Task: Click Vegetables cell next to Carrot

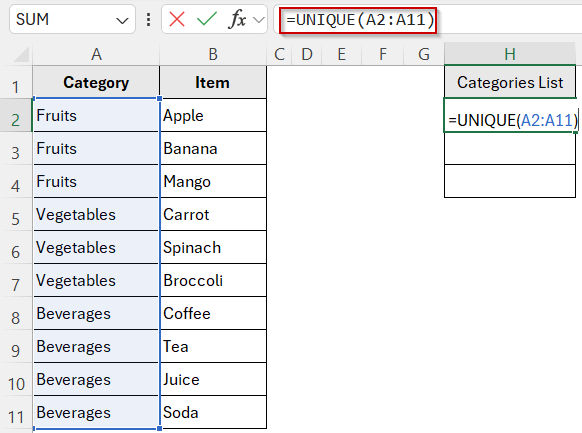Action: coord(96,214)
